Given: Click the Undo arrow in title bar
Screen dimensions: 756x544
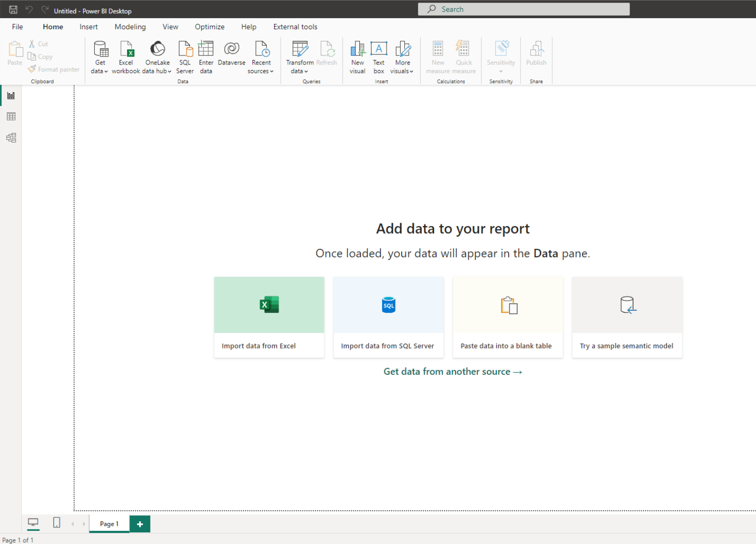Looking at the screenshot, I should (29, 10).
